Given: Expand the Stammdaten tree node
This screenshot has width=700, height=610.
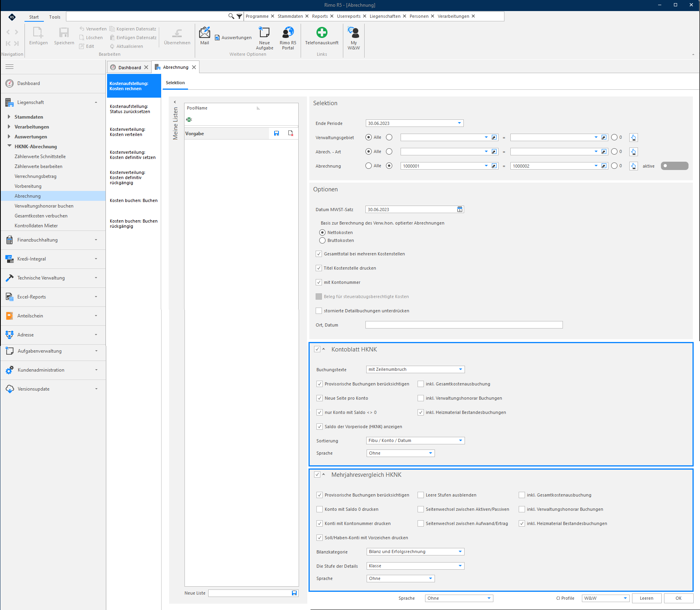Looking at the screenshot, I should click(x=9, y=117).
